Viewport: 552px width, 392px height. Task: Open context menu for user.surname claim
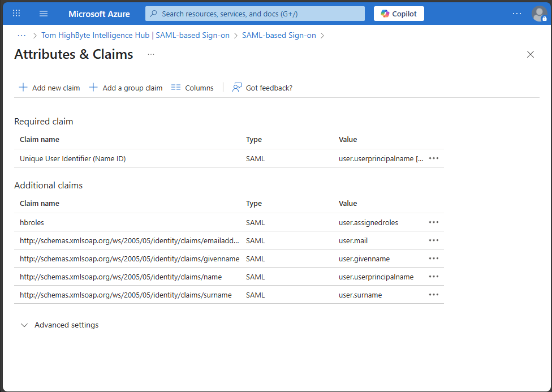434,295
